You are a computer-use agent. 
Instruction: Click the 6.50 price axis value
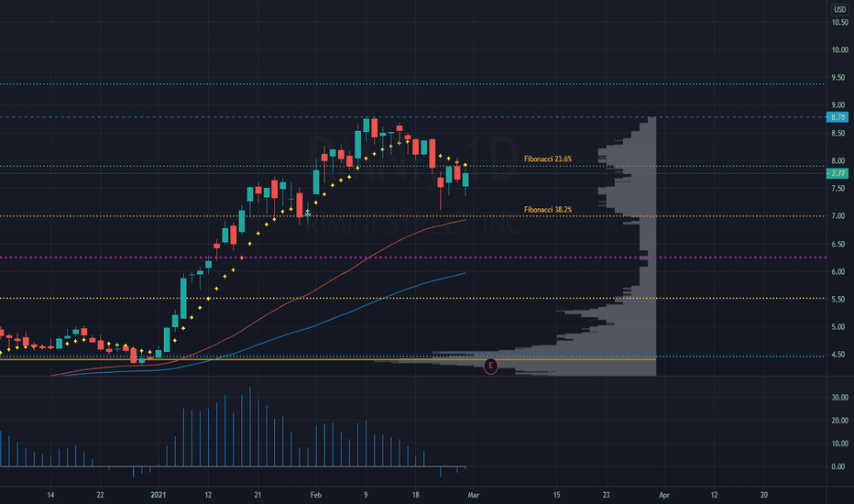click(x=838, y=245)
